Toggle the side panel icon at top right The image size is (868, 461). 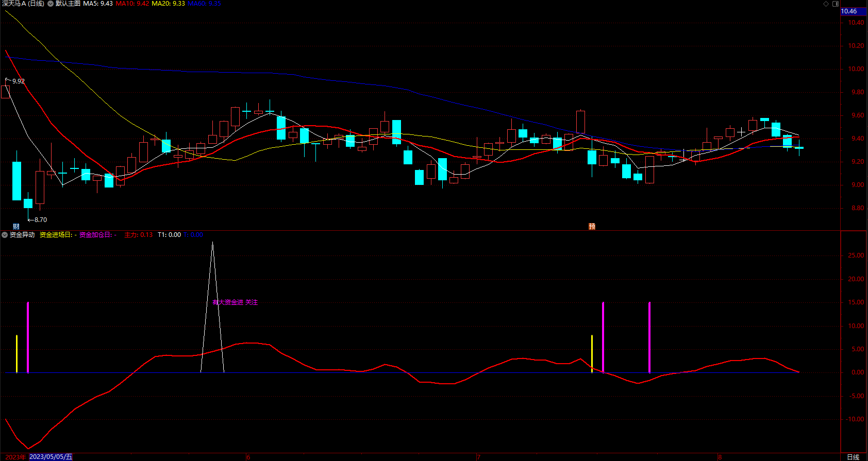click(836, 4)
